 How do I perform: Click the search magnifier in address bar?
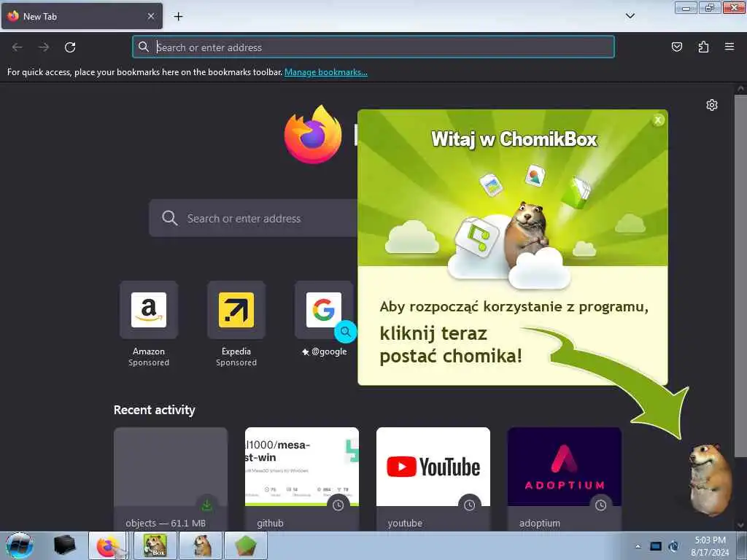(x=144, y=47)
